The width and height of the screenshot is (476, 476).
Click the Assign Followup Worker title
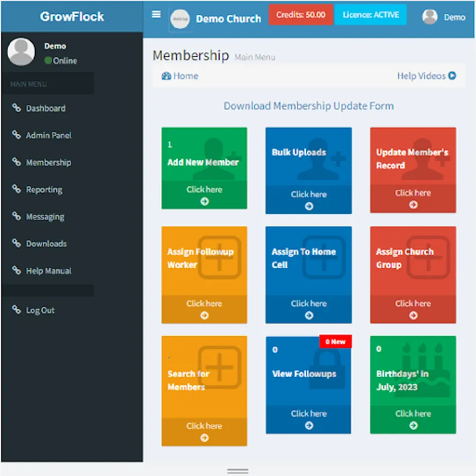[200, 258]
